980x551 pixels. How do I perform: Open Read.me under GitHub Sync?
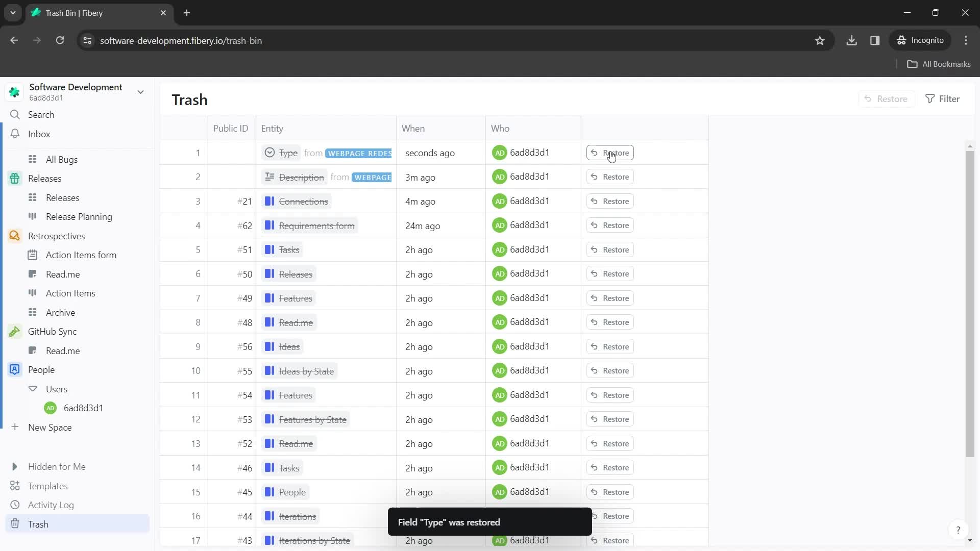click(63, 351)
